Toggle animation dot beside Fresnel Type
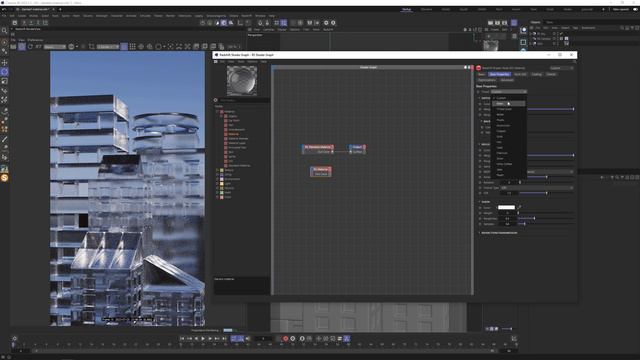This screenshot has width=640, height=360. [480, 188]
